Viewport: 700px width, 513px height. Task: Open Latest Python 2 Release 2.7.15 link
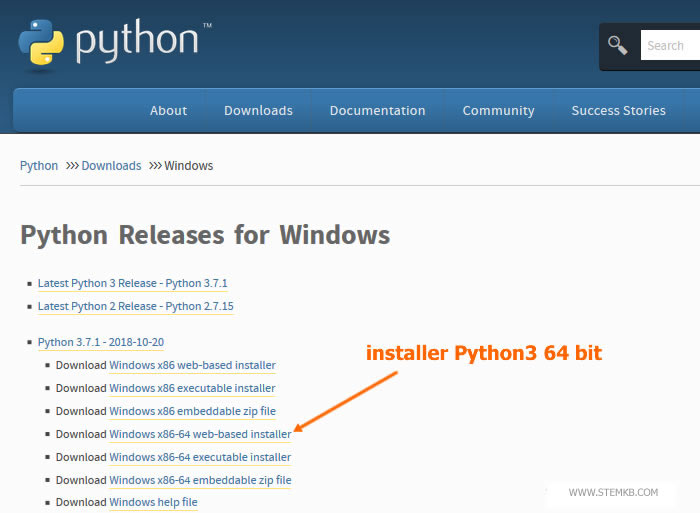click(x=135, y=307)
